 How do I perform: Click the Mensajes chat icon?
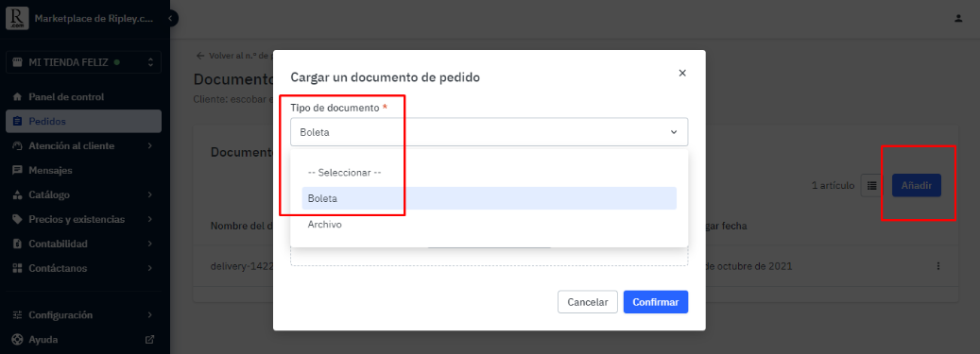pyautogui.click(x=17, y=171)
